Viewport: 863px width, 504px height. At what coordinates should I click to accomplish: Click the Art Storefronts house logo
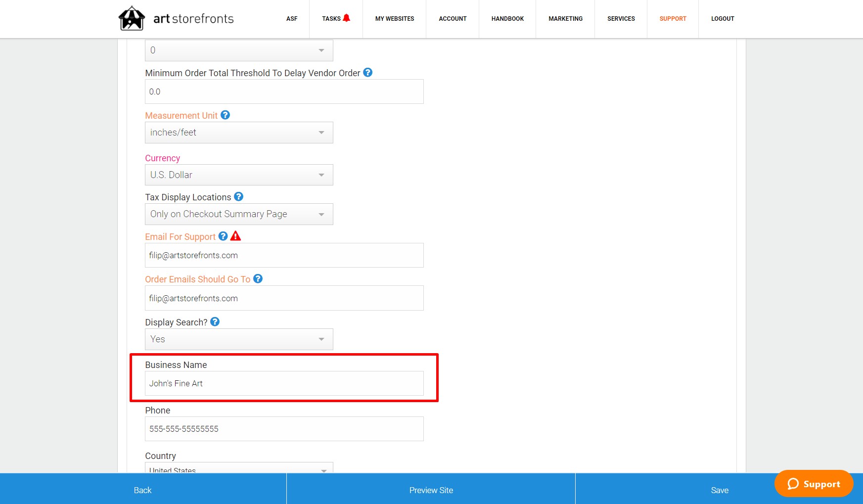pyautogui.click(x=132, y=18)
